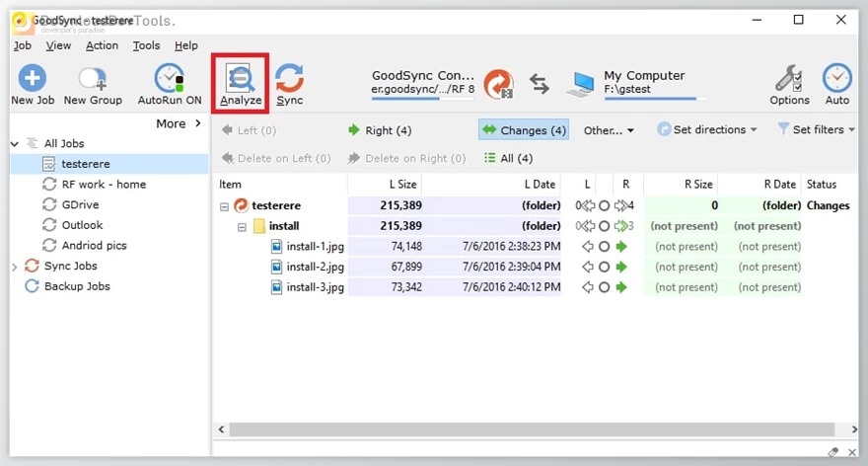Set install-3.jpg direction to right

621,287
